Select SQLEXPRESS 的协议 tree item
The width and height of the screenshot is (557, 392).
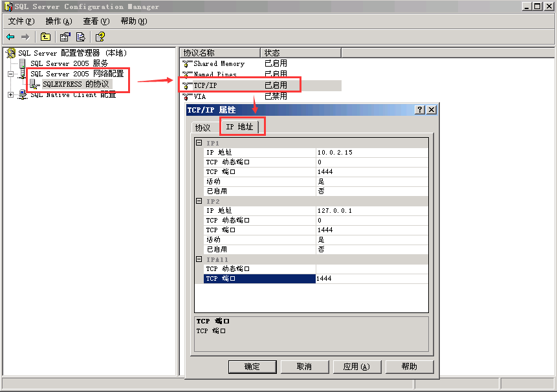pos(76,84)
